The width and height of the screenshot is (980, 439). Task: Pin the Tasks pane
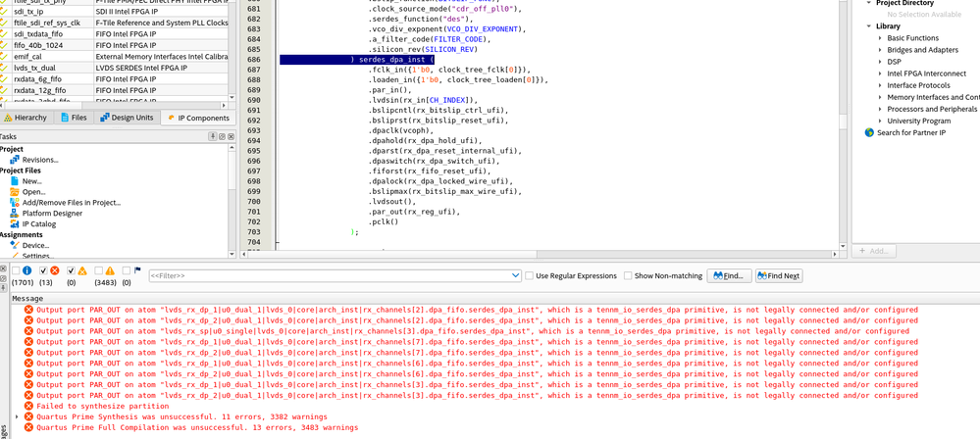[213, 137]
